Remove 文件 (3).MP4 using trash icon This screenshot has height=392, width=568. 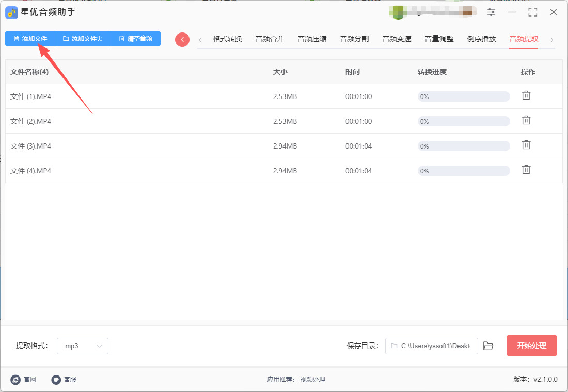click(x=526, y=145)
